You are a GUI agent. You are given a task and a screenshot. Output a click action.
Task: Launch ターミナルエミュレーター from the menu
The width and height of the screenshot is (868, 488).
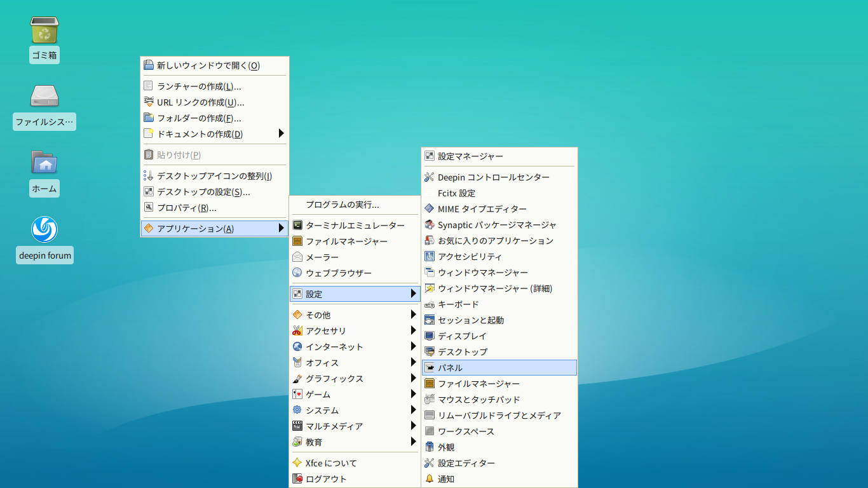(355, 226)
